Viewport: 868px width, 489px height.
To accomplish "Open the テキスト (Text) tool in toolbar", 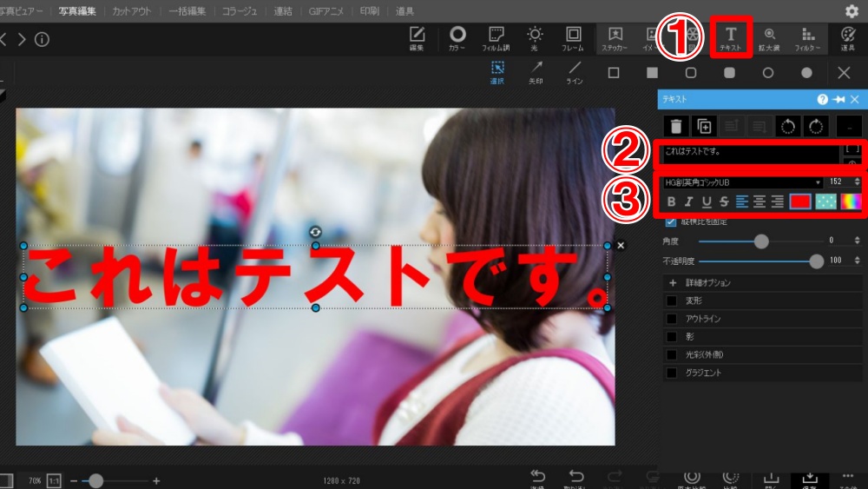I will coord(731,37).
